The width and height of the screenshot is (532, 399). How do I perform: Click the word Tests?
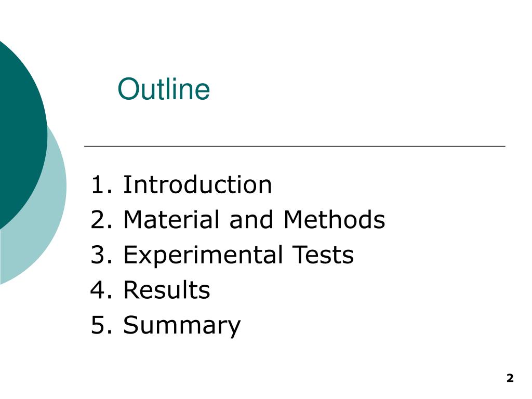tap(323, 255)
